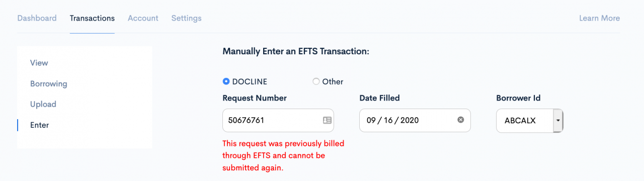Select the Enter sidebar item
Screen dimensions: 644x181
pyautogui.click(x=39, y=125)
